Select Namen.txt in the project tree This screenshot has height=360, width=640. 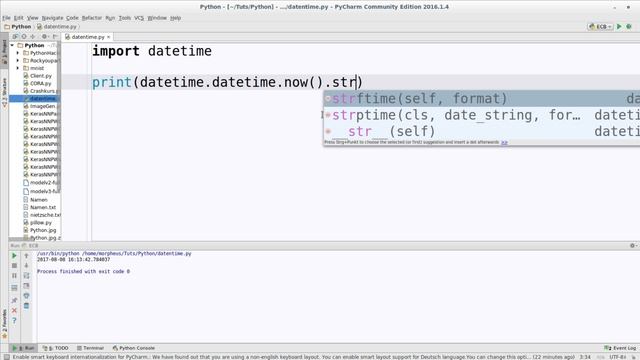tap(40, 207)
